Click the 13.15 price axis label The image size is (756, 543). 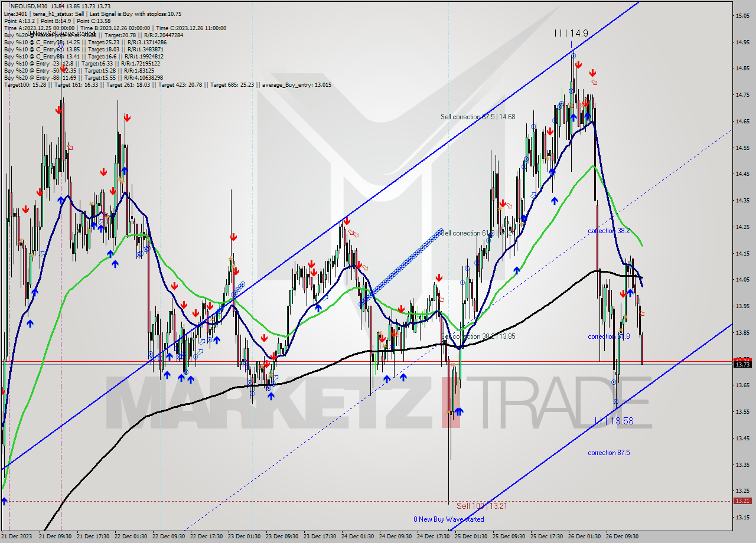pos(742,517)
